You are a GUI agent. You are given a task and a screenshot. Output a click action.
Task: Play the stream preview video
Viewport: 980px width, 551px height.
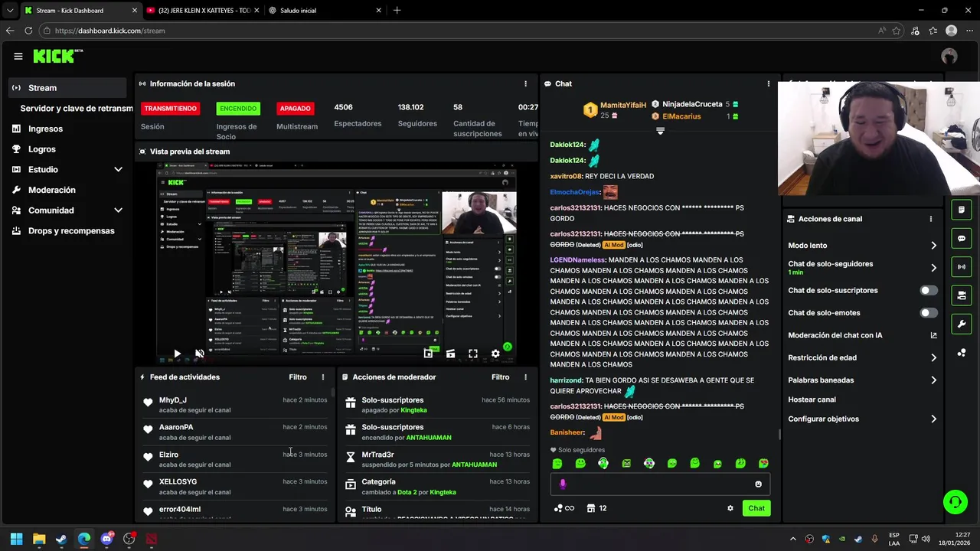[x=177, y=354]
